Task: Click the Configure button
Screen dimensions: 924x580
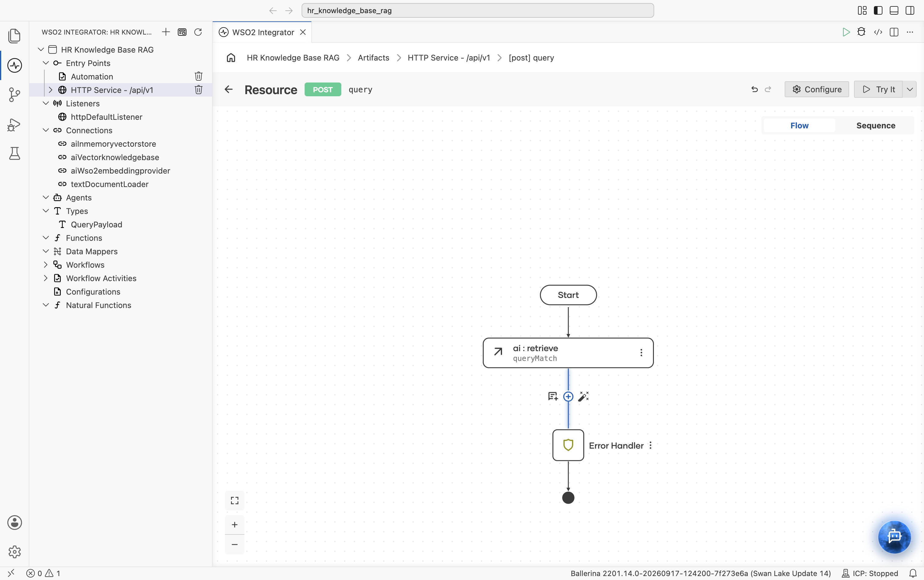Action: point(817,89)
